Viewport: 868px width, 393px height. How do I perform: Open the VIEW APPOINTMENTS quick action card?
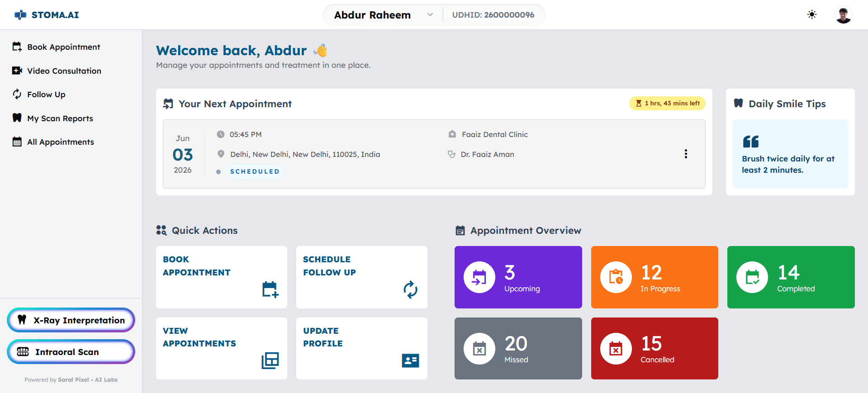222,348
